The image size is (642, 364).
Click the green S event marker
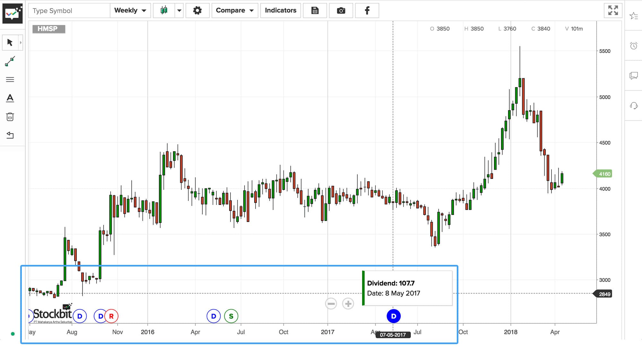[231, 316]
